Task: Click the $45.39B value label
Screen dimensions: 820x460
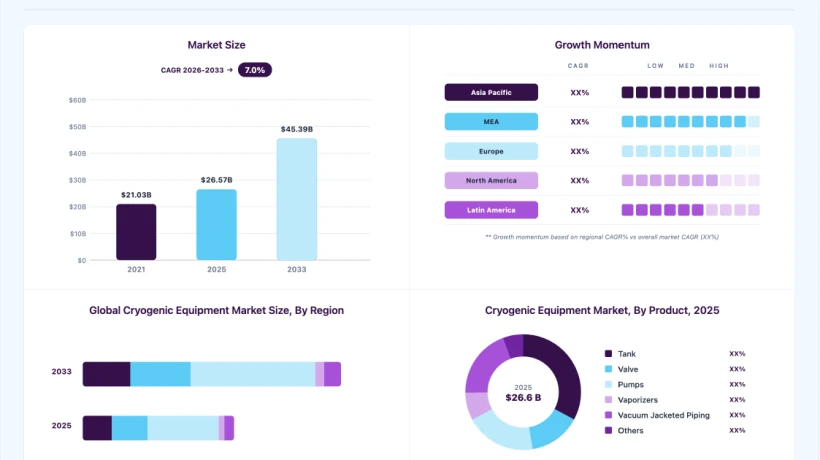Action: click(x=297, y=129)
